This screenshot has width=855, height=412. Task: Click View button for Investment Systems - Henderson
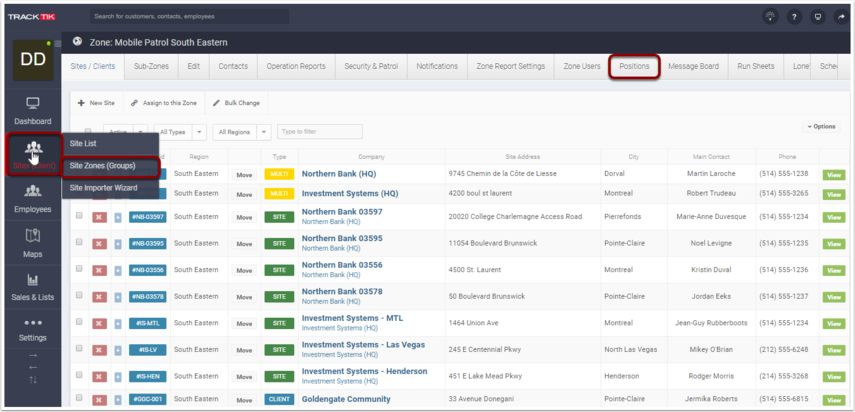834,377
